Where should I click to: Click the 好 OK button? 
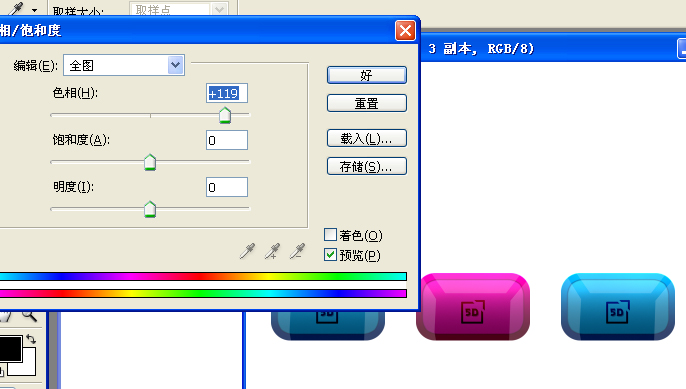tap(367, 75)
